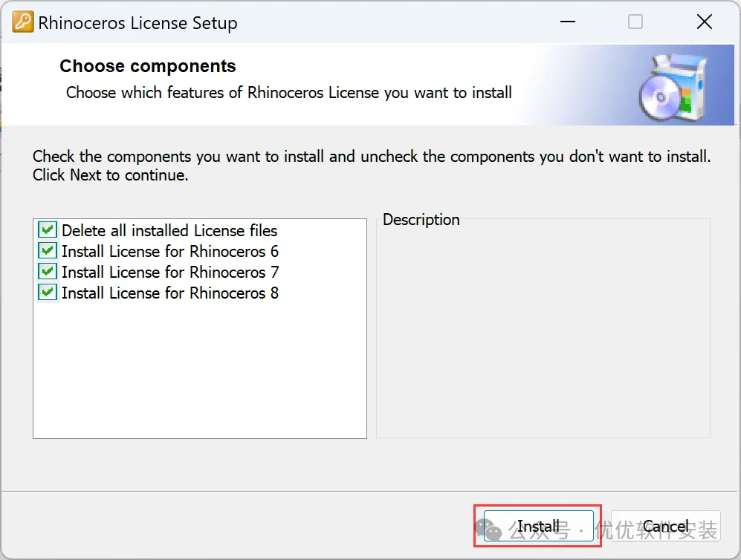
Task: Uncheck the Delete all installed License files checkbox
Action: [48, 230]
